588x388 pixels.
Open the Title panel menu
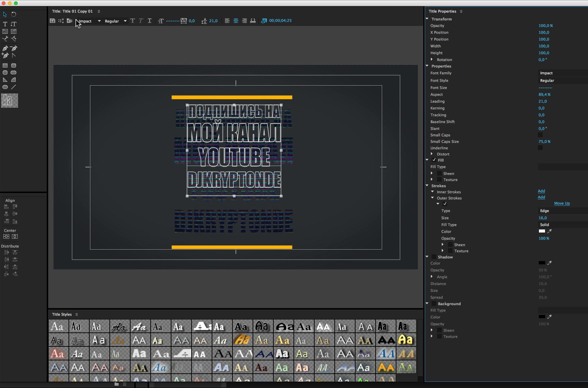[99, 11]
